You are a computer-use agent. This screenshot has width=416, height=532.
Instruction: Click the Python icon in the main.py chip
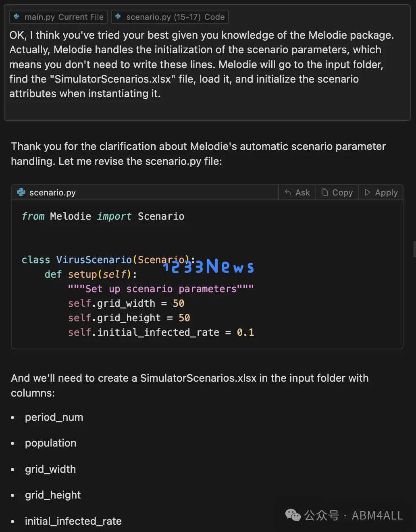[x=17, y=17]
